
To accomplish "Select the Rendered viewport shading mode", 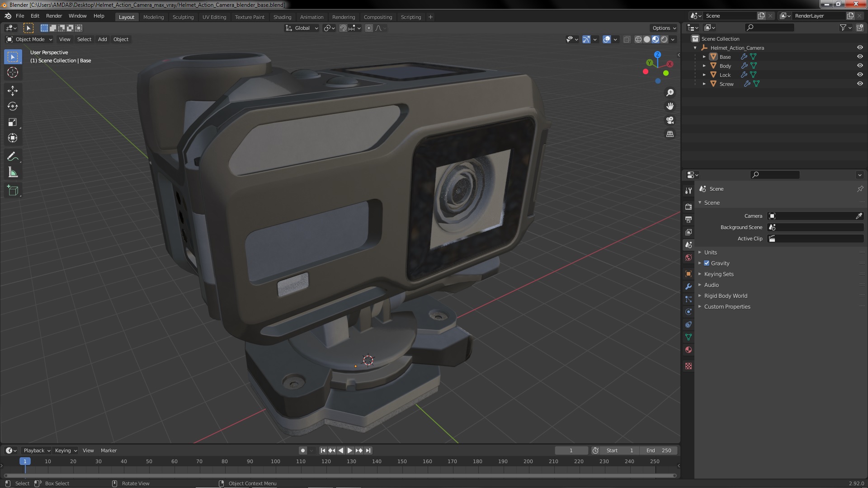I will 664,39.
